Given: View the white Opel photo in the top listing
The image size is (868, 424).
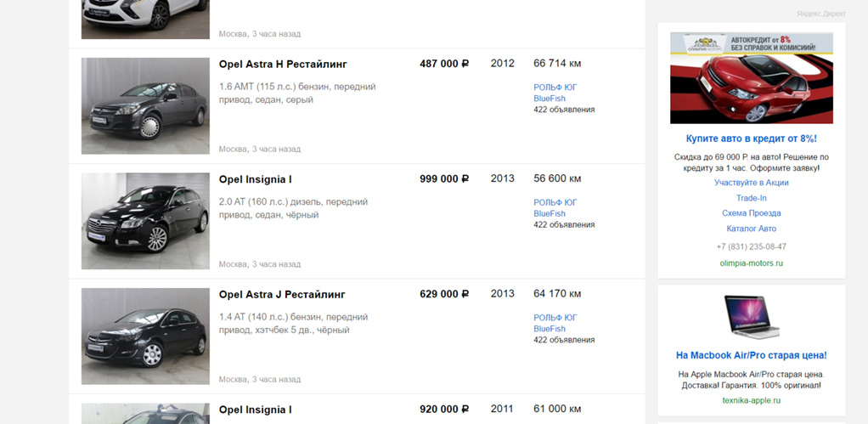Looking at the screenshot, I should pyautogui.click(x=145, y=20).
